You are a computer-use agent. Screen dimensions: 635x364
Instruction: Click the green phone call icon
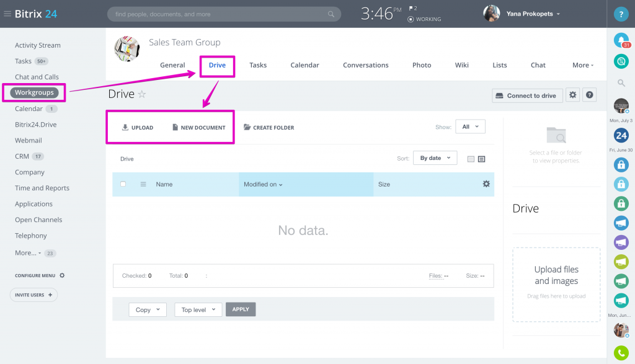tap(621, 353)
